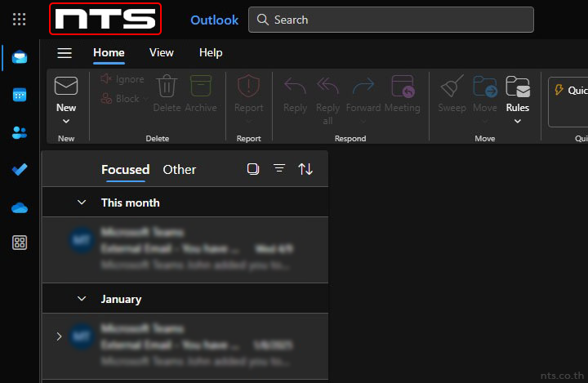This screenshot has width=588, height=383.
Task: Click the Forward arrow icon
Action: [x=363, y=86]
